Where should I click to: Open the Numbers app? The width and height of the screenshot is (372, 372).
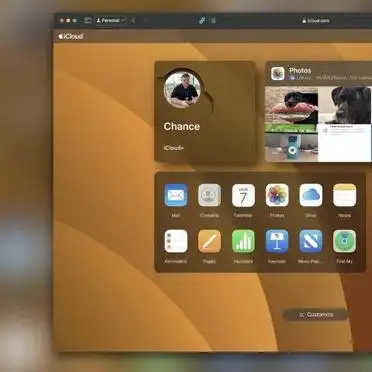(x=243, y=241)
